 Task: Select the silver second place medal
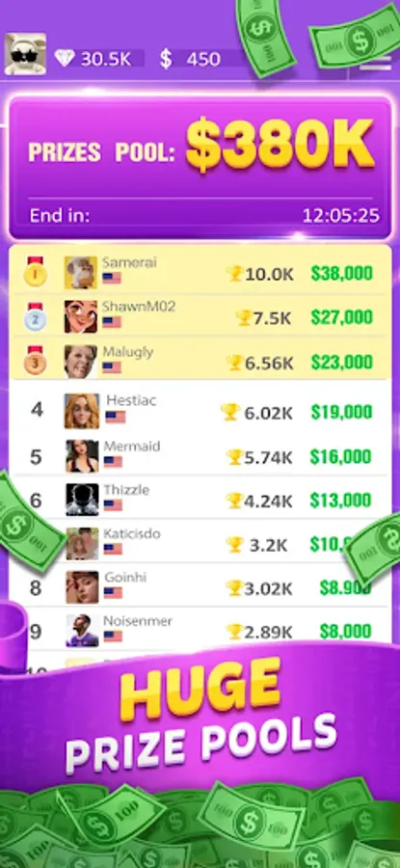coord(36,317)
